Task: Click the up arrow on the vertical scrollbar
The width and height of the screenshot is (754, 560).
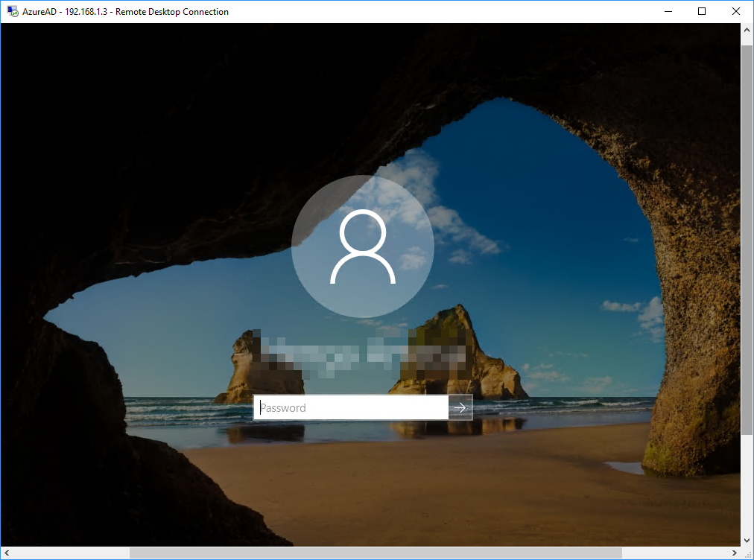Action: 747,29
